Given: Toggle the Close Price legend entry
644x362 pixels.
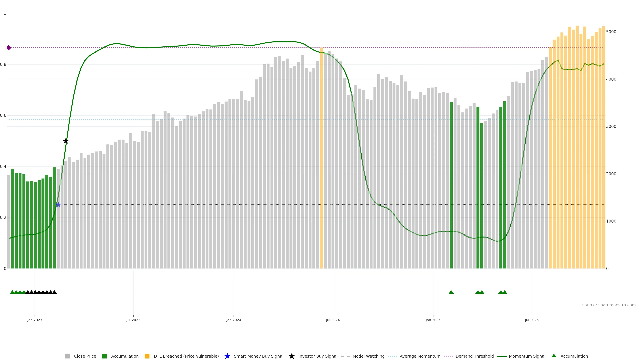Looking at the screenshot, I should (x=85, y=356).
